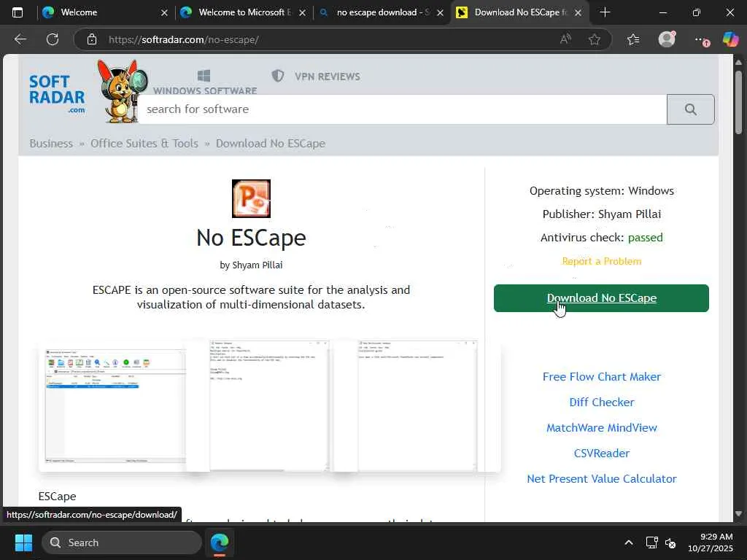View site information lock icon
Screen dimensions: 747x560
point(92,39)
